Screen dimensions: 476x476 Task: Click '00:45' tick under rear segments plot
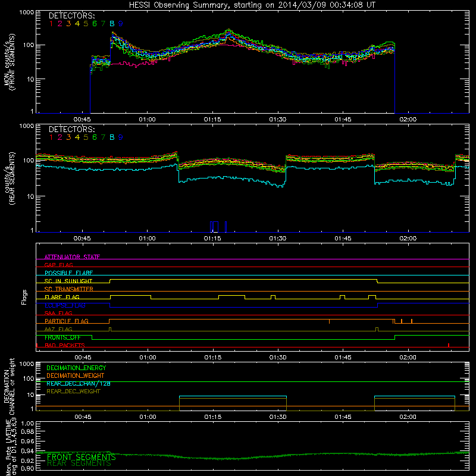click(82, 239)
